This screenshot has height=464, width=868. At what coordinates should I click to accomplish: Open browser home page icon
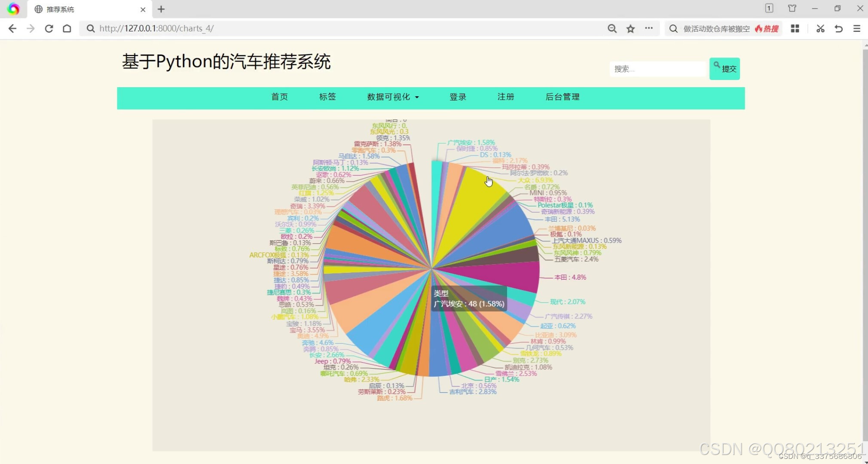[67, 28]
